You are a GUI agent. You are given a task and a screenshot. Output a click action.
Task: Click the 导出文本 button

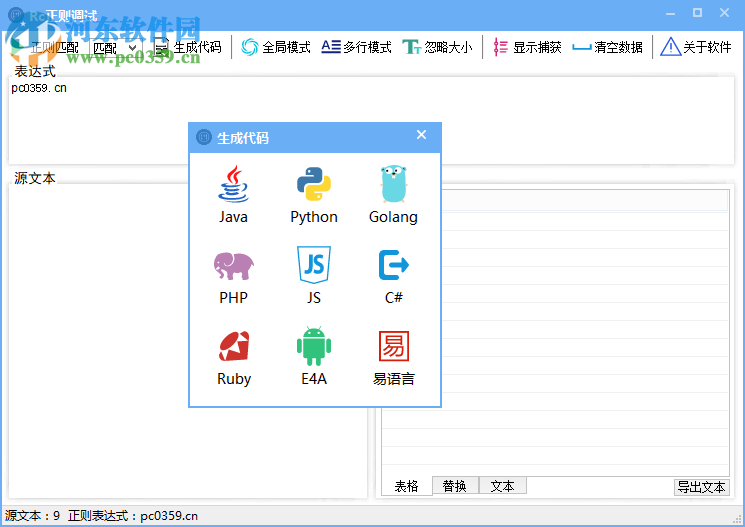(701, 488)
